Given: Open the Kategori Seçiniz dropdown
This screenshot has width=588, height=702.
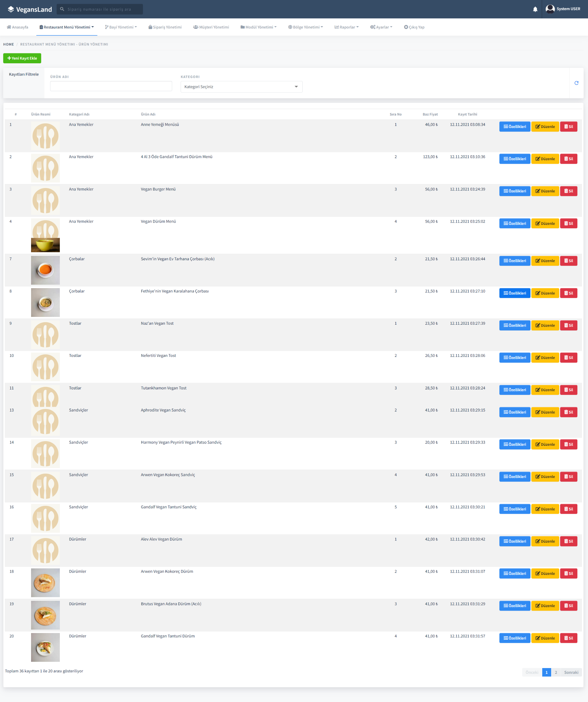Looking at the screenshot, I should click(x=241, y=87).
